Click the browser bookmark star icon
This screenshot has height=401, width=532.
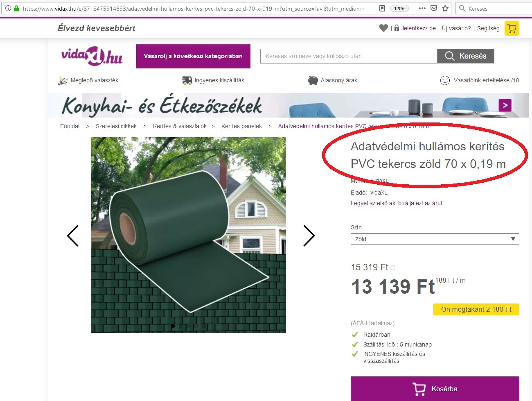click(x=445, y=8)
